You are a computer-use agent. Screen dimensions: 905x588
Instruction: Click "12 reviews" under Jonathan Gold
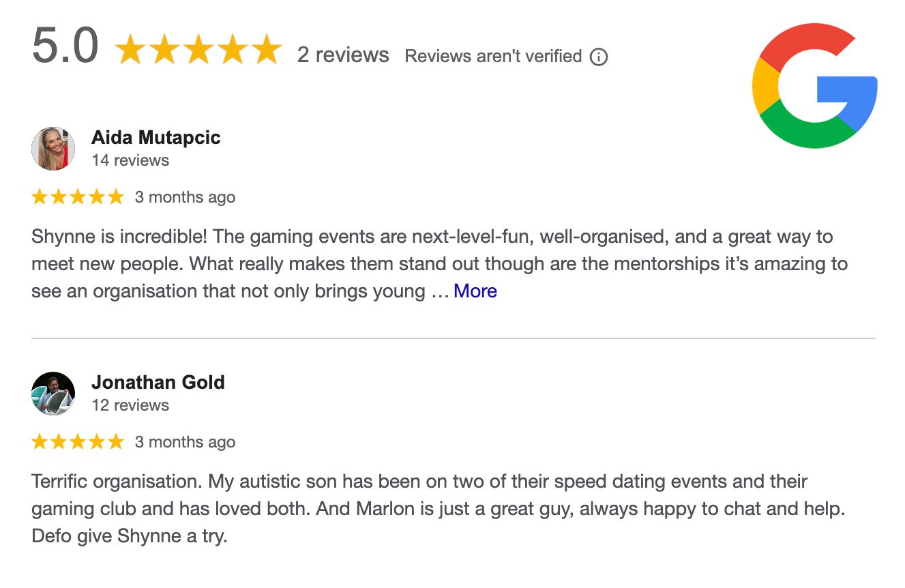[130, 405]
